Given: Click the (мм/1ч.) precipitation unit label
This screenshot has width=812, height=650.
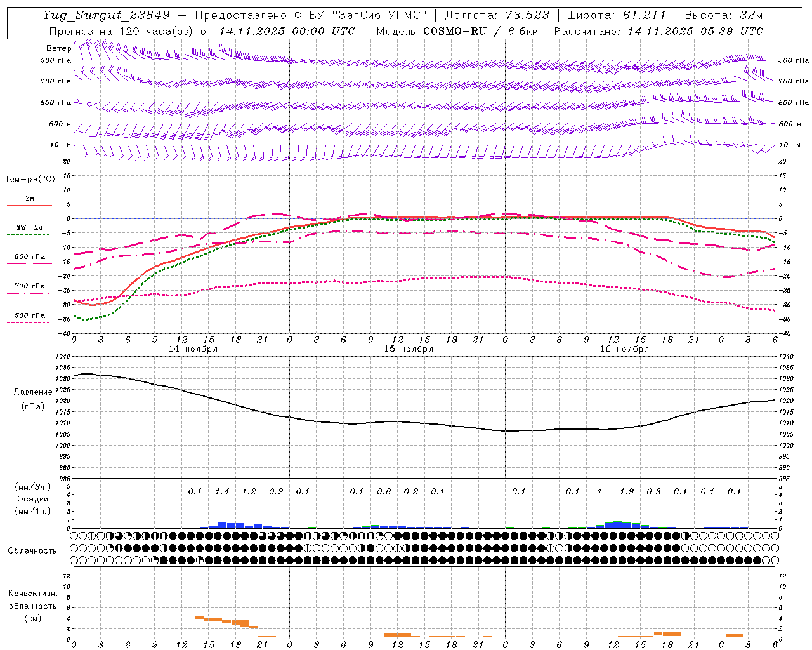Looking at the screenshot, I should tap(33, 511).
